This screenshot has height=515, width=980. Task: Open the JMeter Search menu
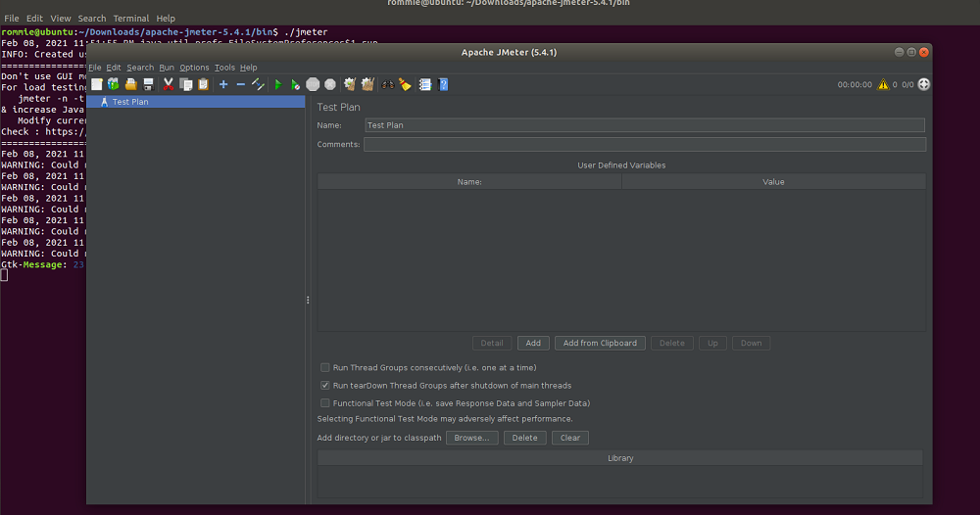click(140, 68)
